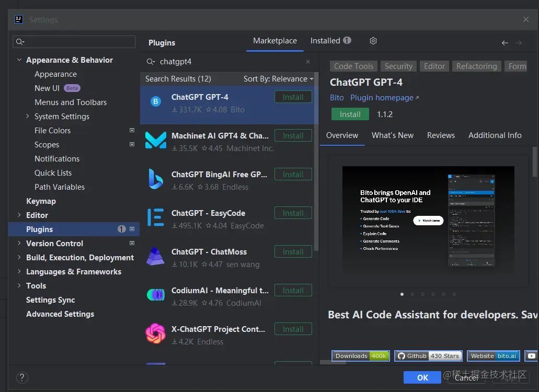Click the Security tag
The width and height of the screenshot is (539, 392).
(x=398, y=66)
